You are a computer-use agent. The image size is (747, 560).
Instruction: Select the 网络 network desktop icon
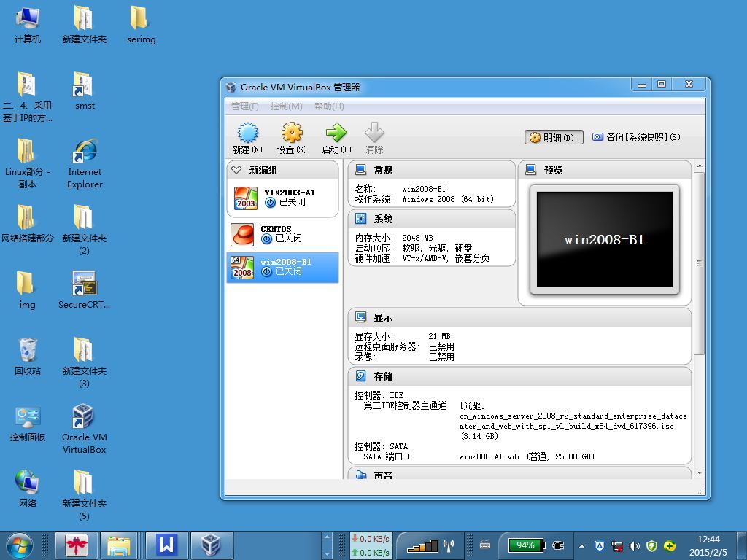click(x=27, y=489)
